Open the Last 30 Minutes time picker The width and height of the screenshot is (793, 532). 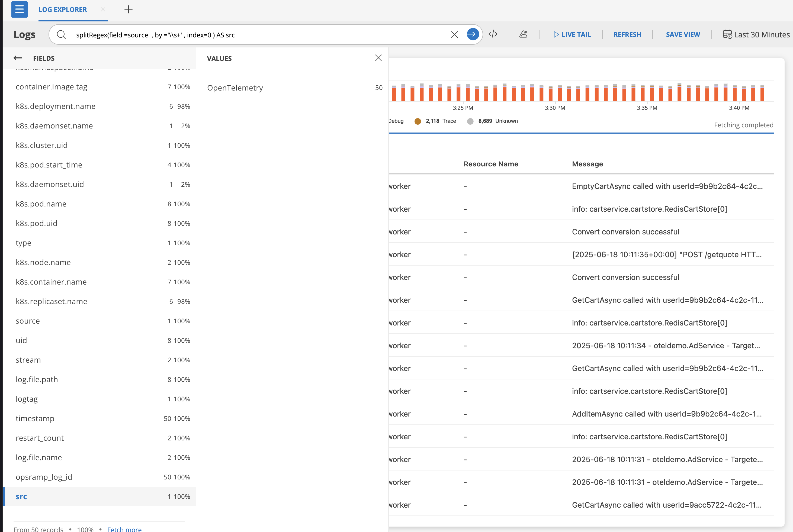(756, 35)
